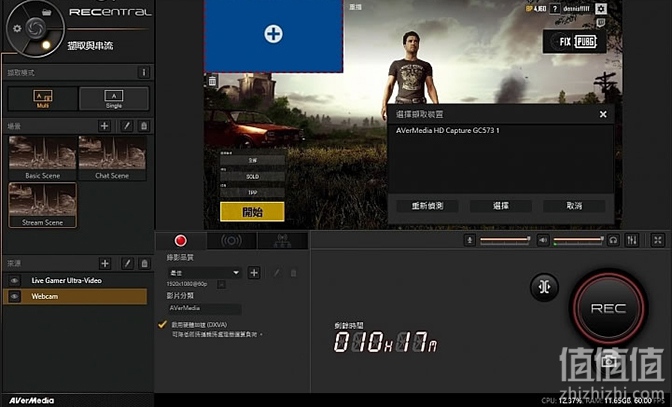
Task: Select the Basic Scene thumbnail
Action: (42, 158)
